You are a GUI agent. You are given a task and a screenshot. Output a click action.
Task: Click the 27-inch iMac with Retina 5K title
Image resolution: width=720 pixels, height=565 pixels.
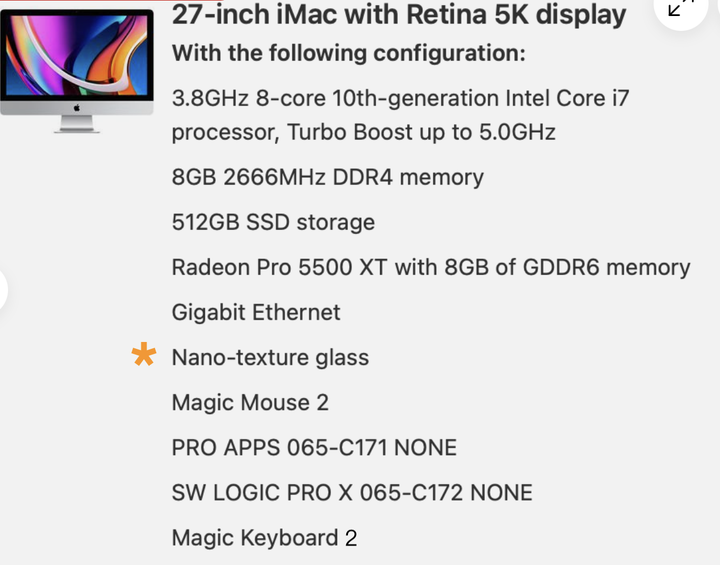pyautogui.click(x=399, y=14)
